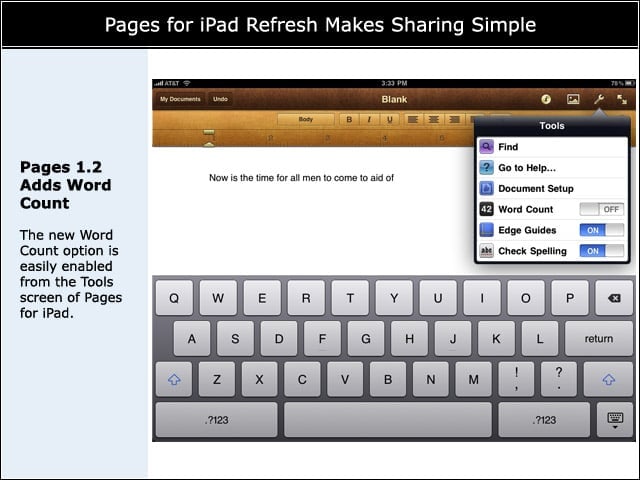Turn off the Check Spelling switch

[602, 251]
